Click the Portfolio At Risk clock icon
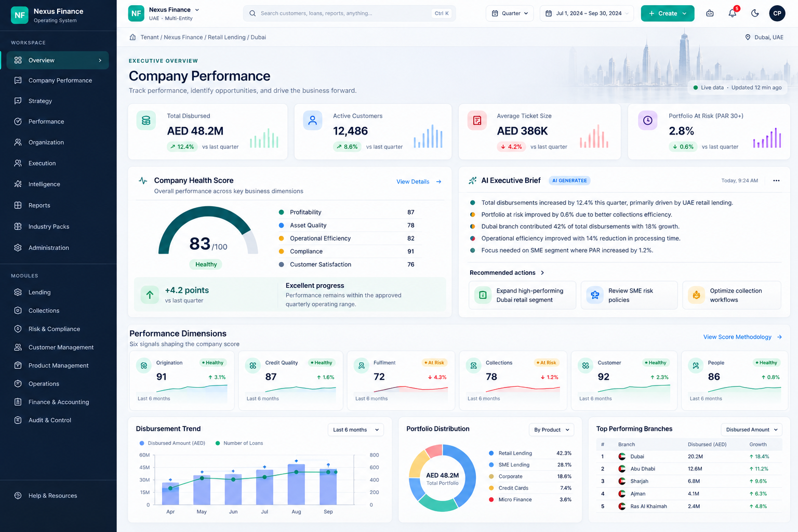 pos(648,121)
